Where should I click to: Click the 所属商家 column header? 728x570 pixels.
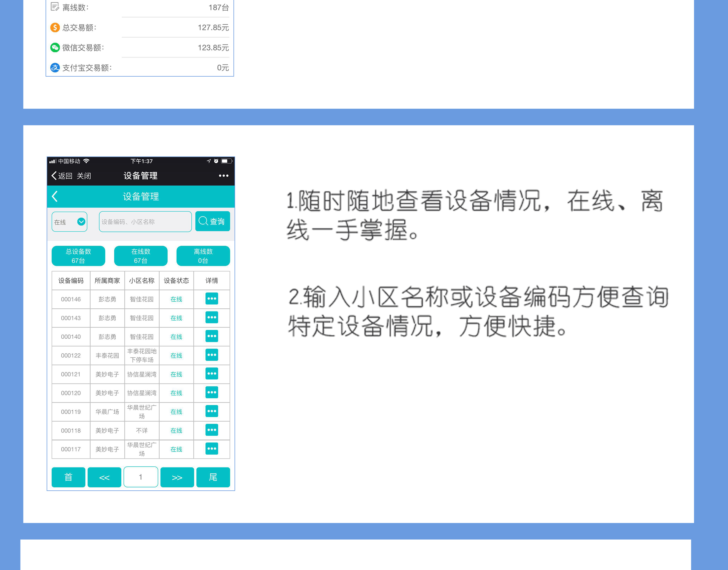pyautogui.click(x=107, y=280)
